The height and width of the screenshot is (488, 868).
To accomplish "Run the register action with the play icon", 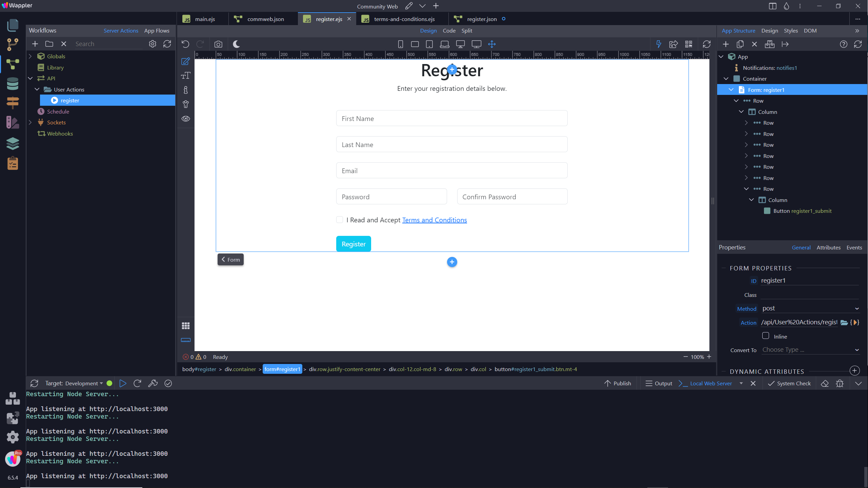I will (x=54, y=100).
